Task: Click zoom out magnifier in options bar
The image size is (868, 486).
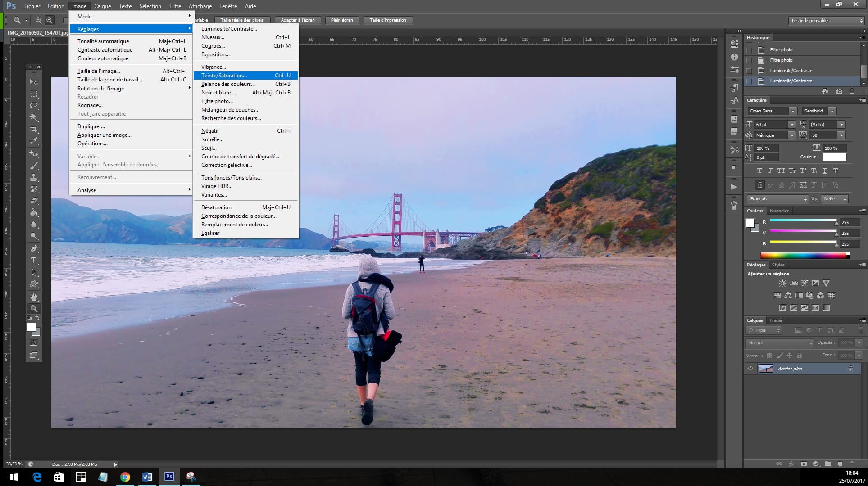Action: coord(50,20)
